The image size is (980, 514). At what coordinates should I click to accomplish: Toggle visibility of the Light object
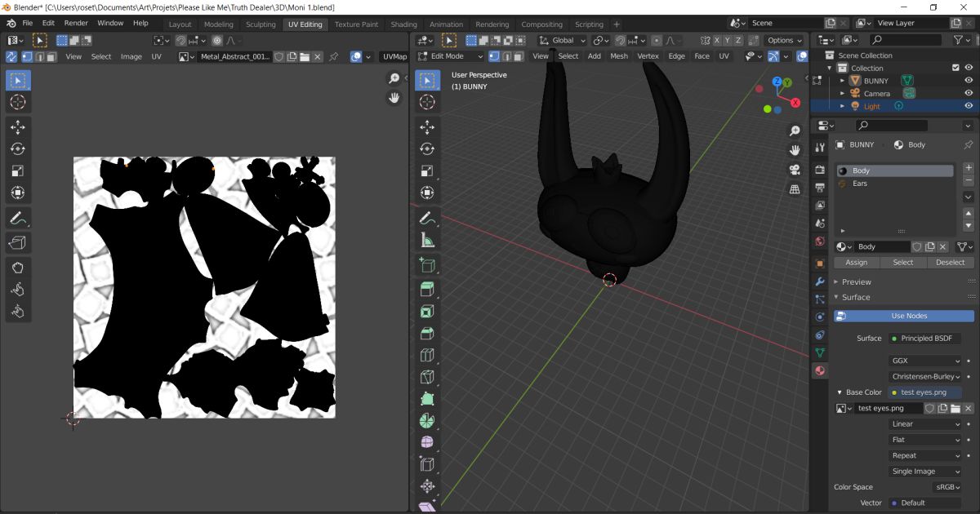pyautogui.click(x=969, y=106)
